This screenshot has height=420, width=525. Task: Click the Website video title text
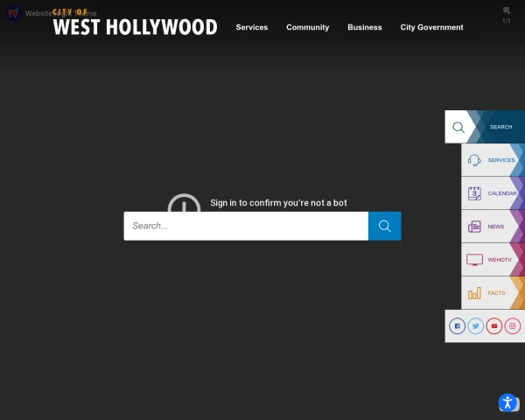click(61, 13)
